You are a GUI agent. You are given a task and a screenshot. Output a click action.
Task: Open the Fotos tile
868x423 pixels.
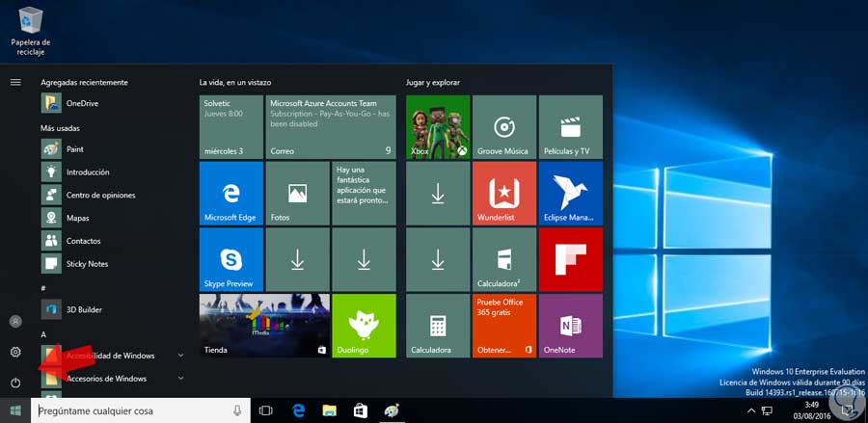298,194
